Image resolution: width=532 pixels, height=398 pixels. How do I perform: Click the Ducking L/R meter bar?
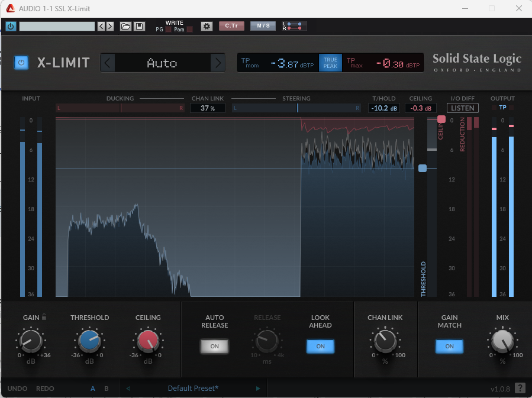click(120, 108)
